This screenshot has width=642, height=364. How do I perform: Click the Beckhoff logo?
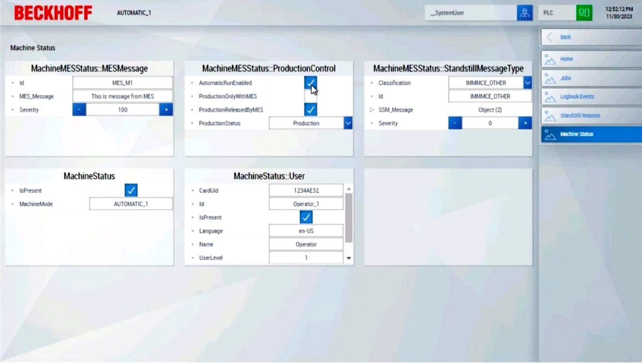point(53,13)
